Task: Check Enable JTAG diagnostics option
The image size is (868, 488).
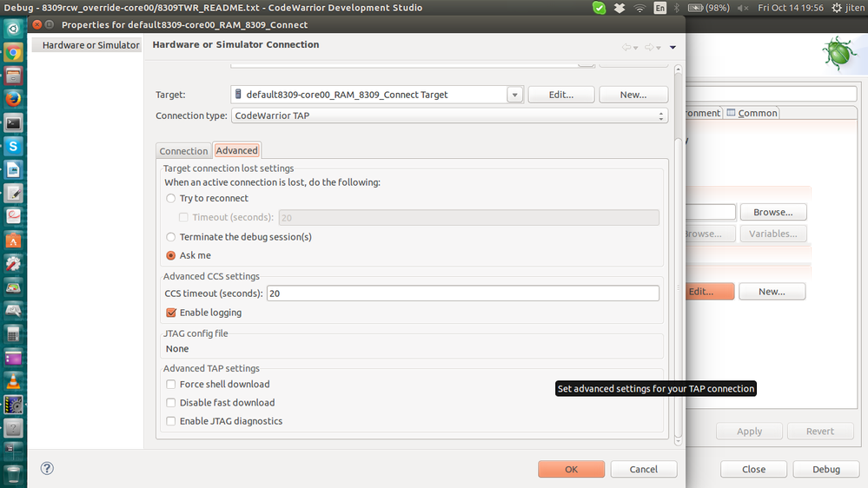Action: pyautogui.click(x=170, y=421)
